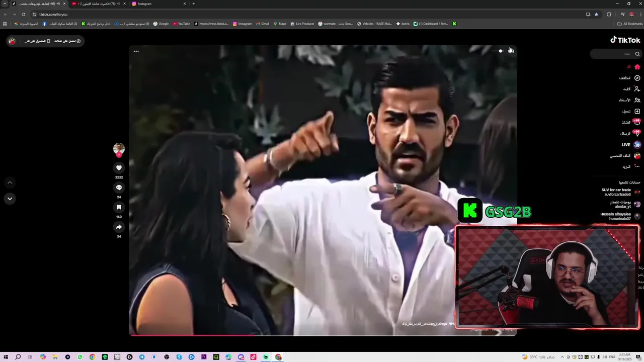This screenshot has height=362, width=644.
Task: Bookmark the video using the favorites icon
Action: click(x=119, y=207)
